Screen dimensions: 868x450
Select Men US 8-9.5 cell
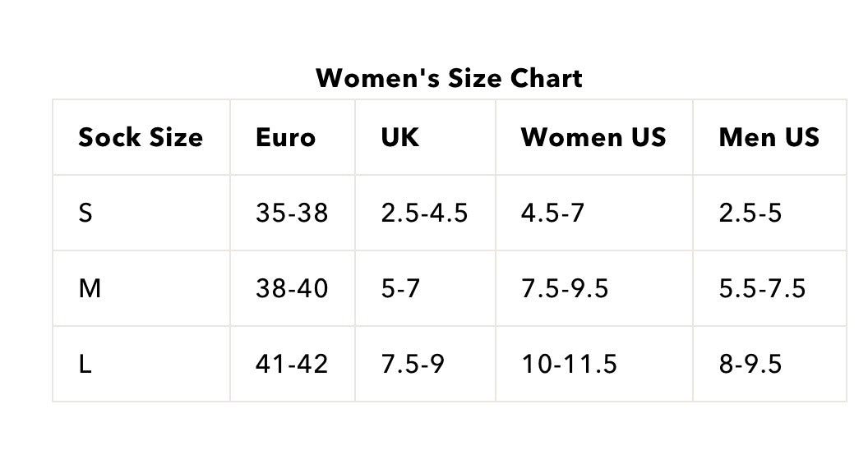tap(750, 364)
